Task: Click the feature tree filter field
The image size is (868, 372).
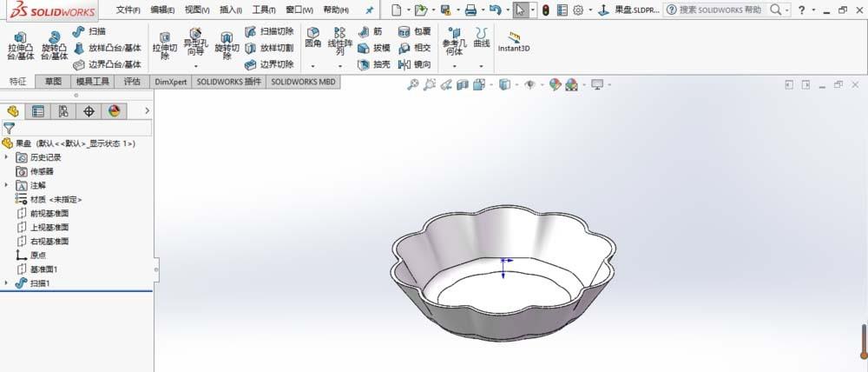Action: [76, 128]
